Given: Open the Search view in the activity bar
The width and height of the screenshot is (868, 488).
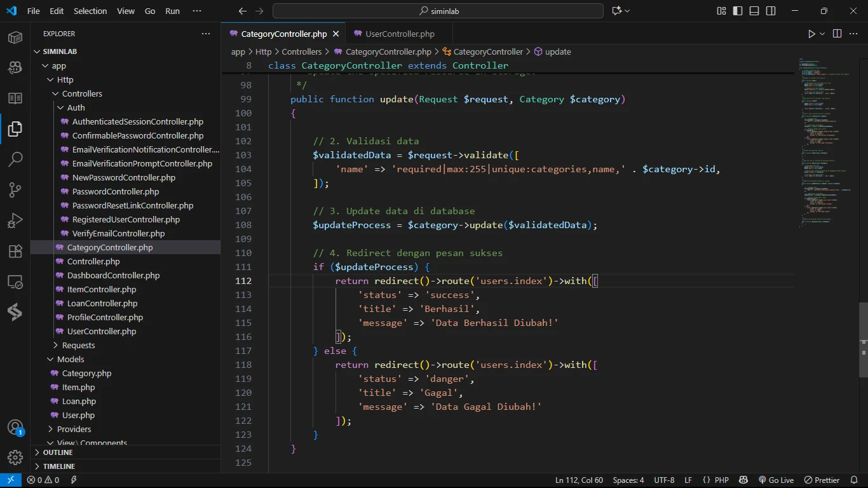Looking at the screenshot, I should point(15,159).
